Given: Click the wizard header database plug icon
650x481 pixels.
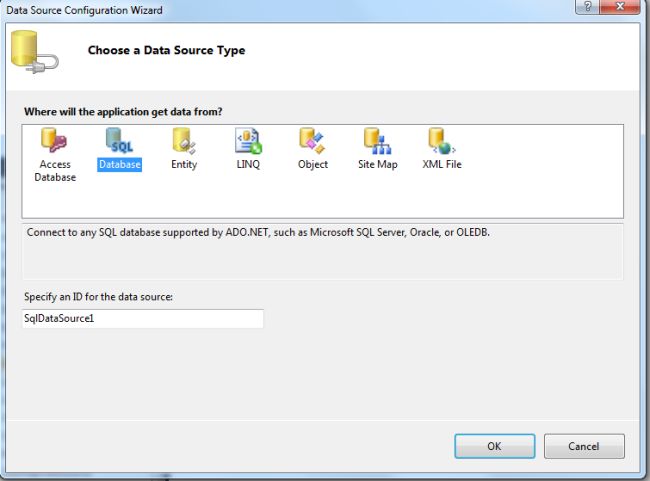Looking at the screenshot, I should pos(32,51).
